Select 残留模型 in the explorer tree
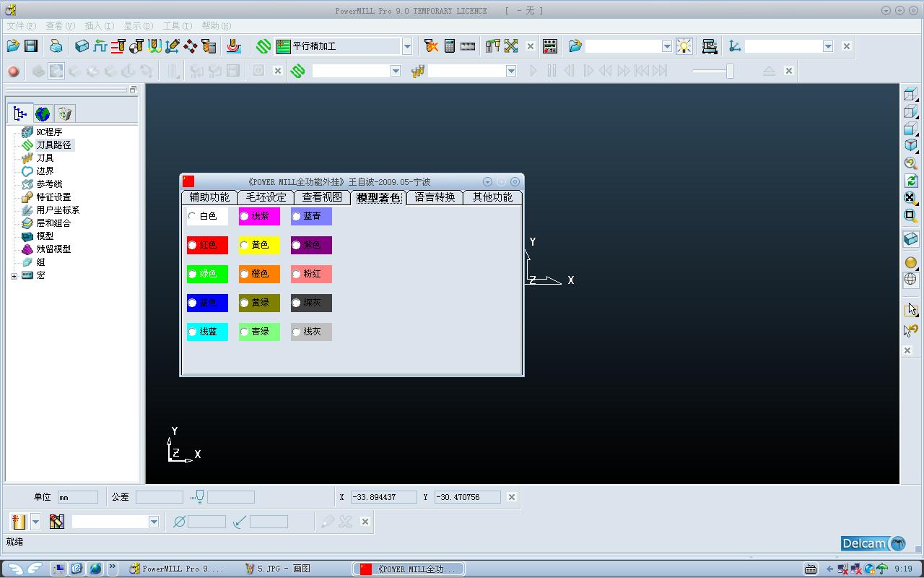 point(54,249)
